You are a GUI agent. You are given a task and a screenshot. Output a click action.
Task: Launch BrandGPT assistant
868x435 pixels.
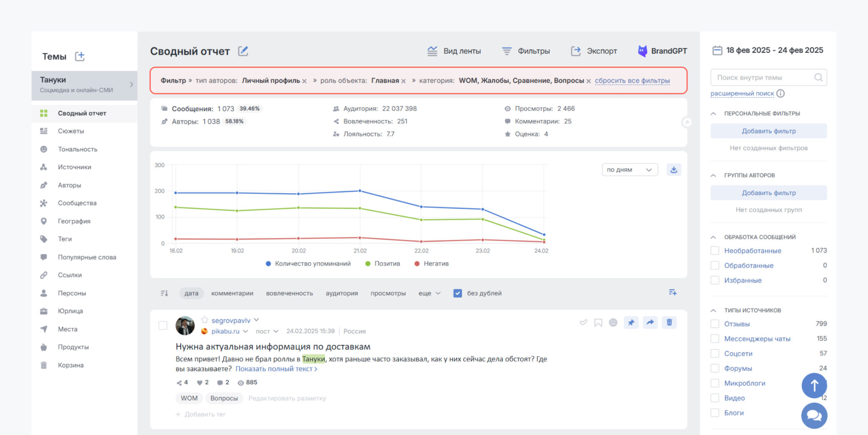click(662, 51)
